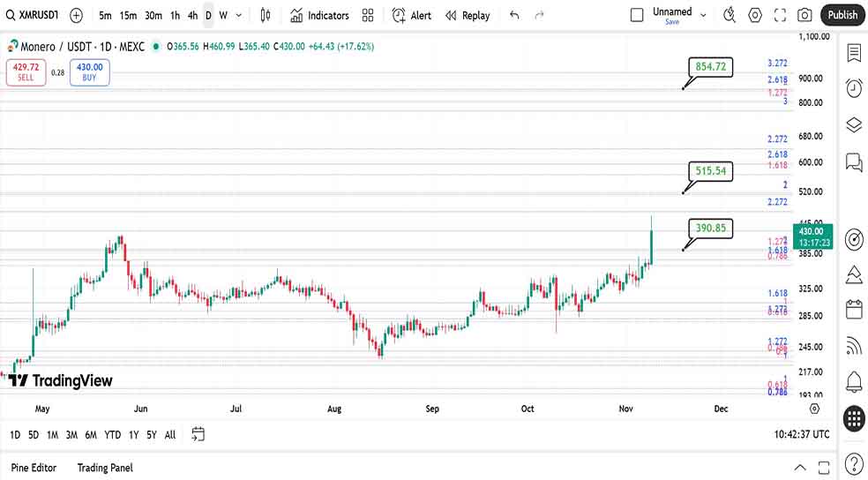
Task: Take a chart snapshot with camera icon
Action: click(x=804, y=15)
